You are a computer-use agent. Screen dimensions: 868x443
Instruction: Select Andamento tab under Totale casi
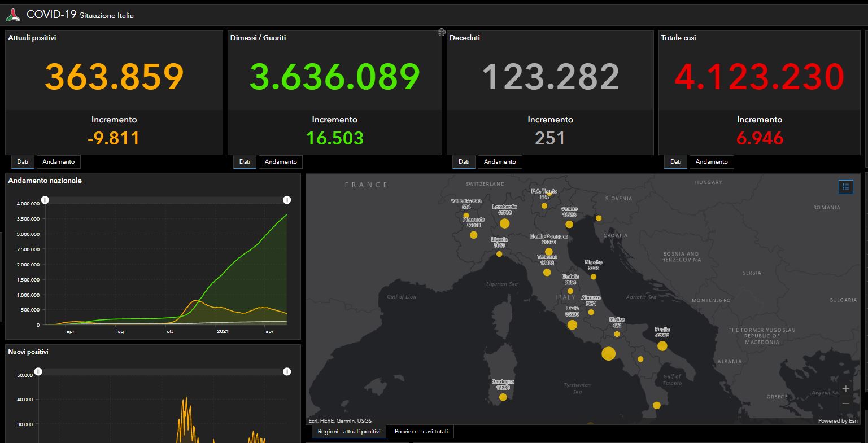712,162
